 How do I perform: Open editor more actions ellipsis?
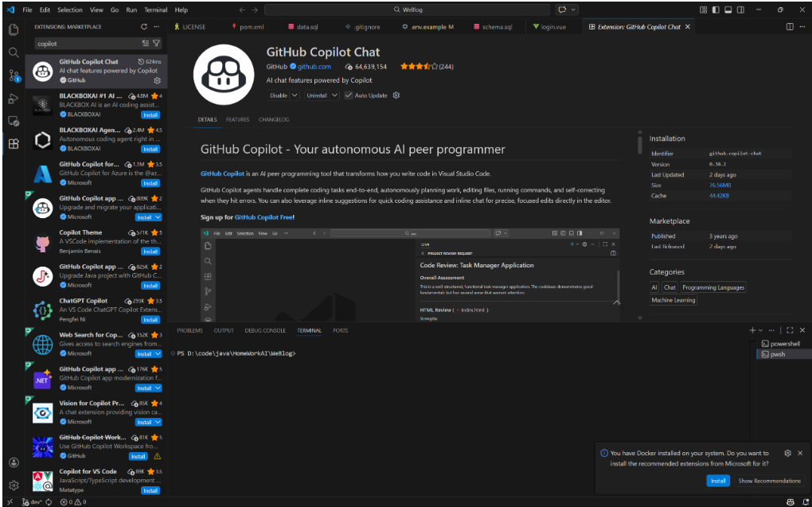coord(802,26)
